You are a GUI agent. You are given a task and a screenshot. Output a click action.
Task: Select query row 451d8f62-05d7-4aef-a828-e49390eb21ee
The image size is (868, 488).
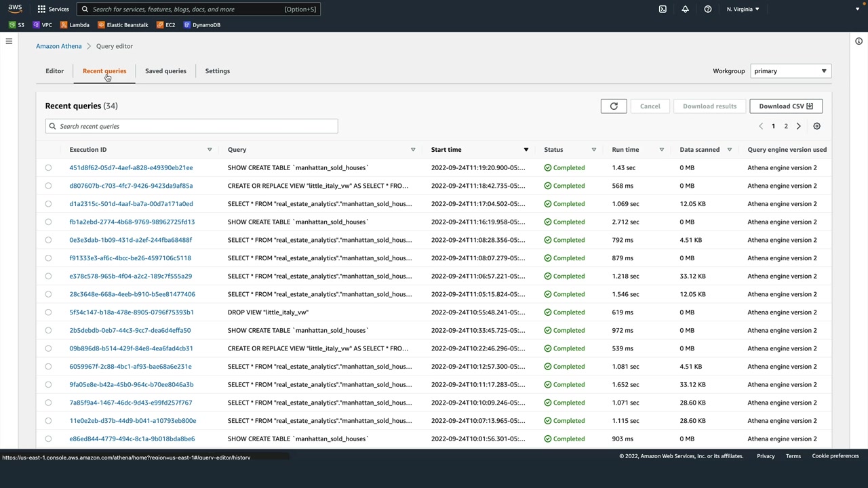[x=48, y=168]
